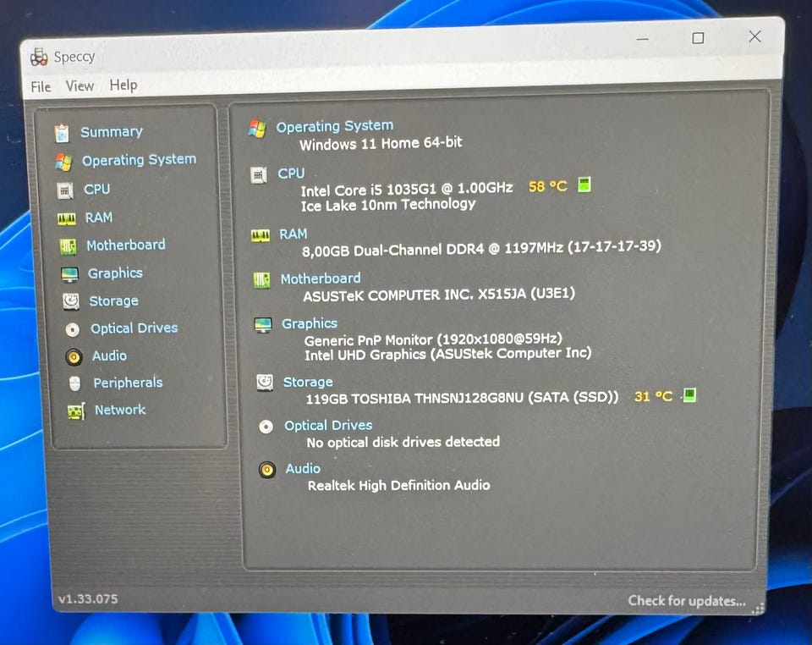
Task: Click green temperature icon beside 58 °C
Action: [584, 185]
